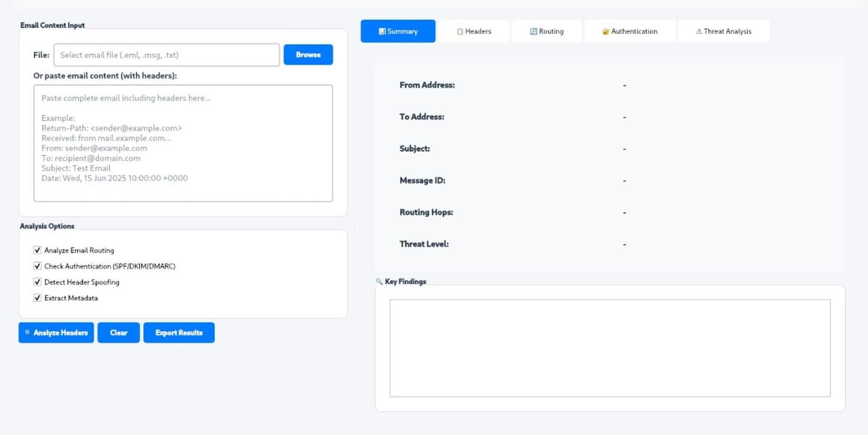
Task: Click the Clear button
Action: point(119,333)
